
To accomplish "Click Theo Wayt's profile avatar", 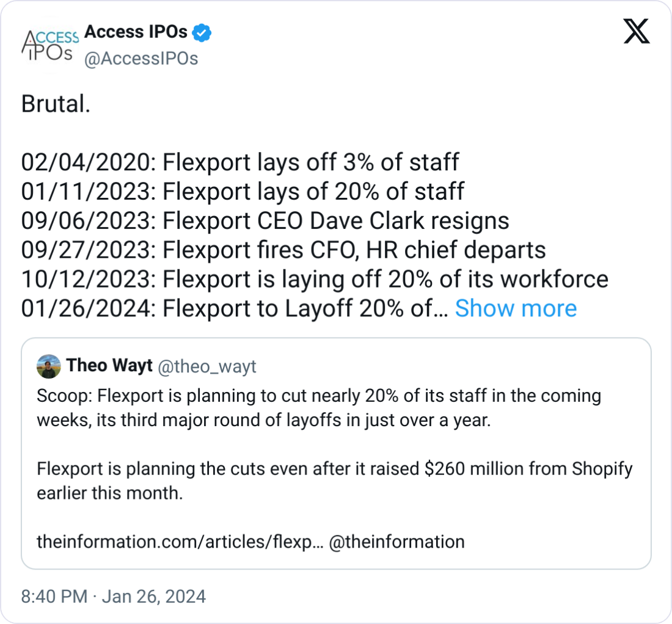I will (49, 366).
